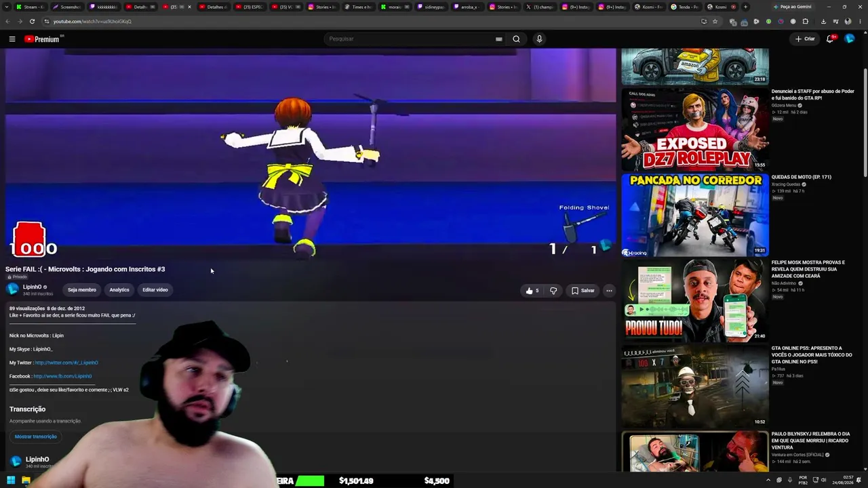Screen dimensions: 868x488
Task: Close the active YouTube tab
Action: 189,7
